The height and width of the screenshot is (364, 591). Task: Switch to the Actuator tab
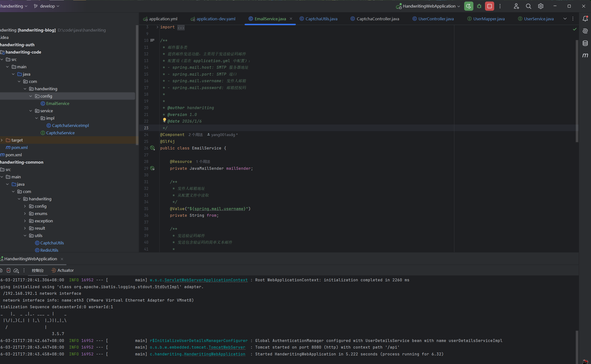(65, 270)
